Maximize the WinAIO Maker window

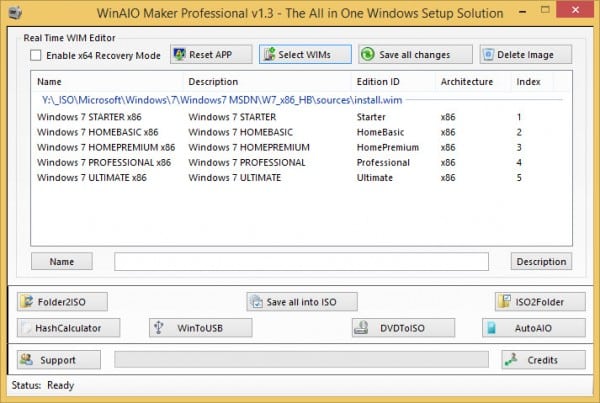(x=545, y=10)
